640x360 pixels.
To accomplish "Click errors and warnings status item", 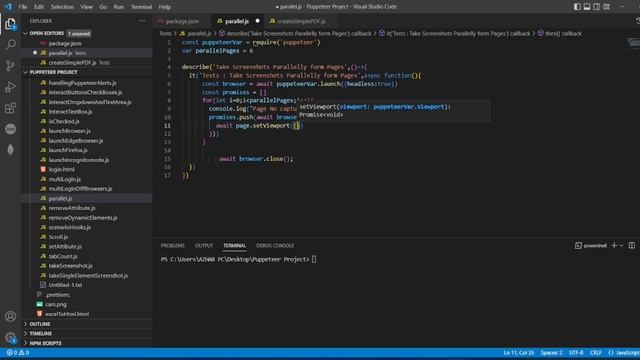I will [17, 353].
